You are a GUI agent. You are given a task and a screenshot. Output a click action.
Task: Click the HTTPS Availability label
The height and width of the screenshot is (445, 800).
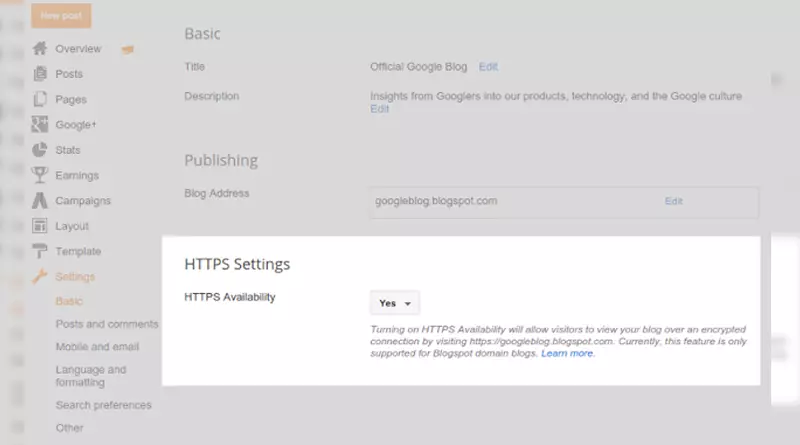230,297
